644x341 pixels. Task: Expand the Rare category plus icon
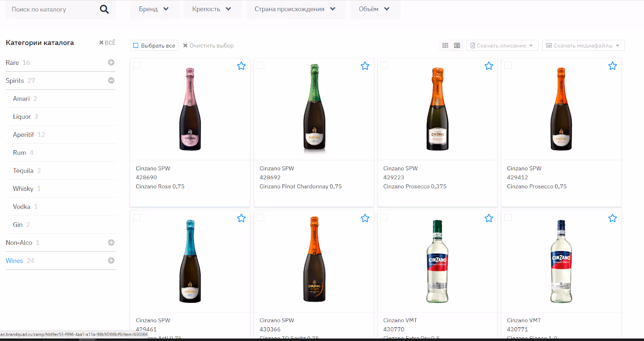coord(111,62)
